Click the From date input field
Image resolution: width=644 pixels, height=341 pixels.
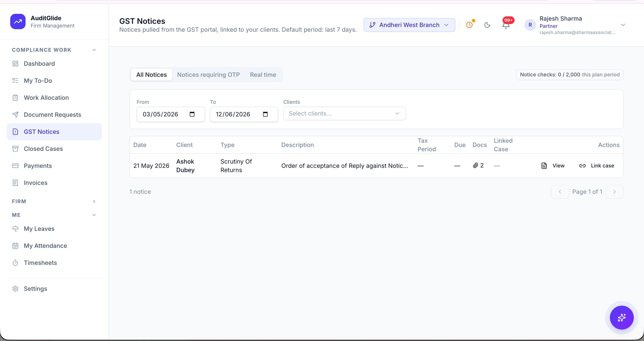[171, 114]
